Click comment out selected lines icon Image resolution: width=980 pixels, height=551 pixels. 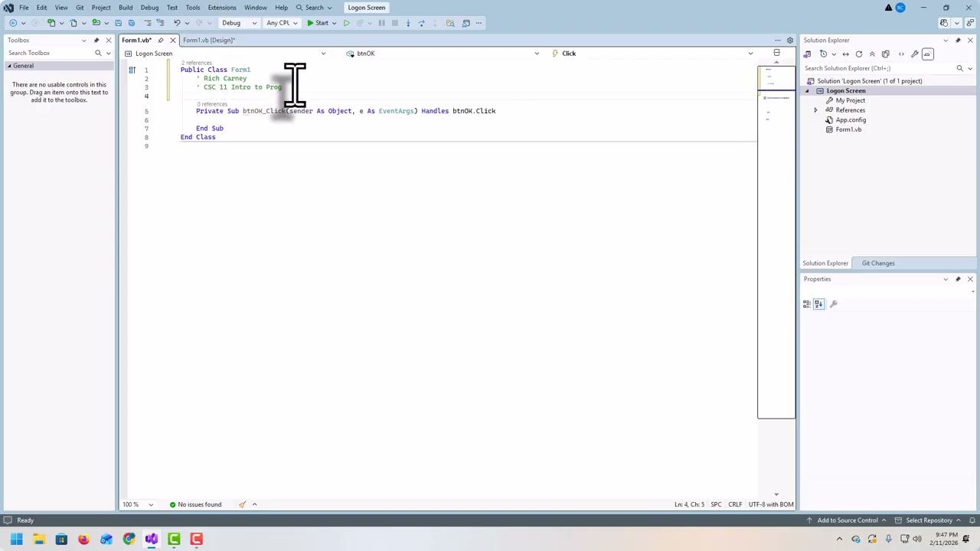point(148,23)
